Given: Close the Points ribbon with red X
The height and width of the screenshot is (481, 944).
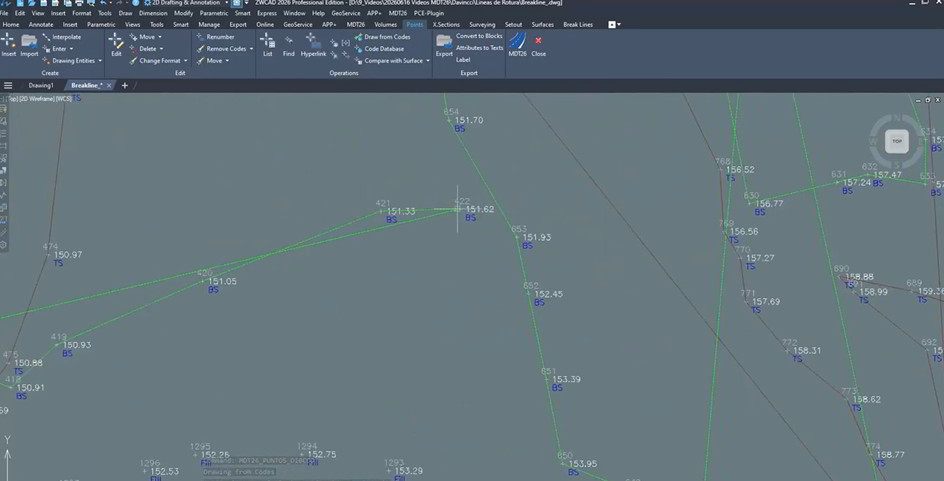Looking at the screenshot, I should click(538, 40).
